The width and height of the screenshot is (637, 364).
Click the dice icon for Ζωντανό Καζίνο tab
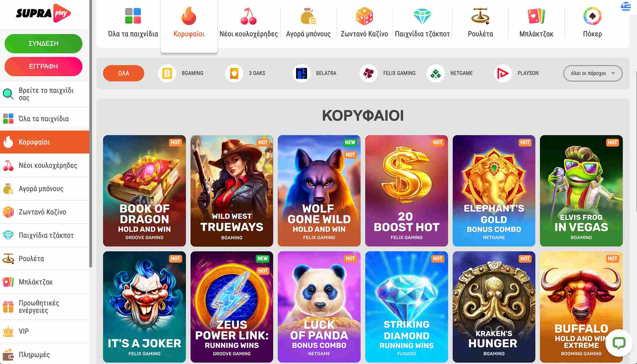tap(364, 16)
